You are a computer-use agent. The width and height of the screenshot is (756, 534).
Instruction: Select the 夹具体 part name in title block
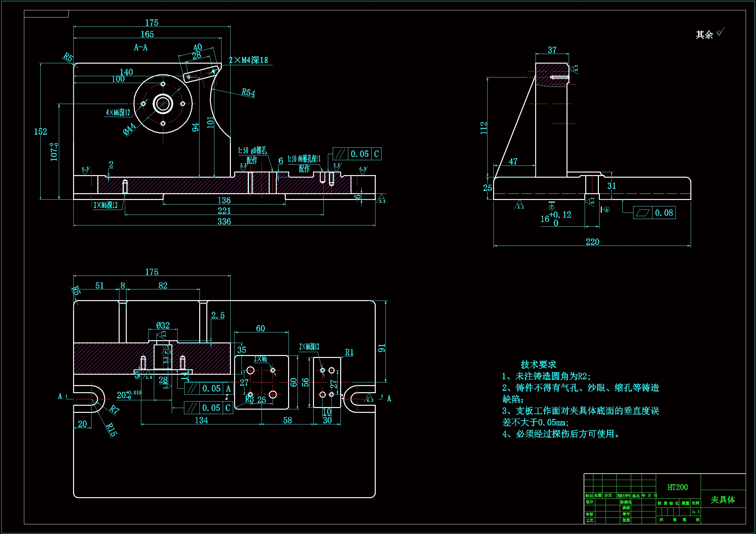pos(722,500)
